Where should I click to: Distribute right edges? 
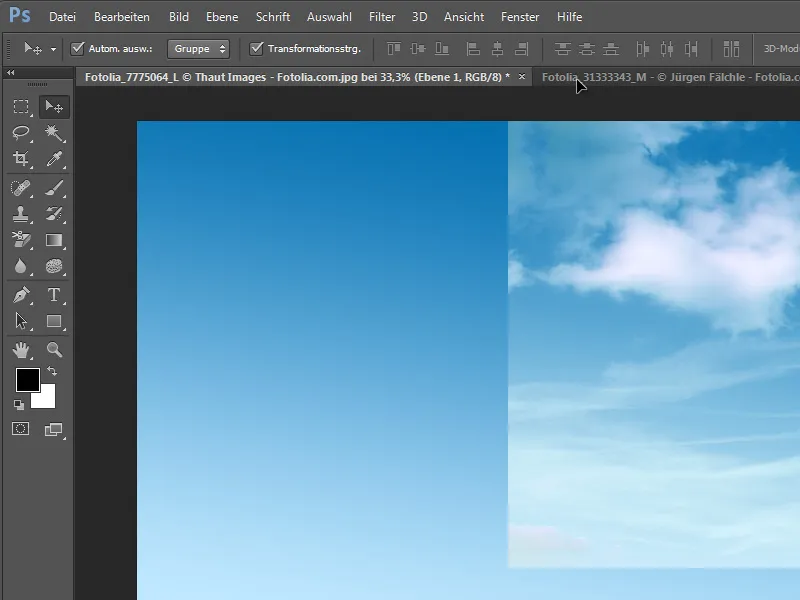pyautogui.click(x=691, y=49)
